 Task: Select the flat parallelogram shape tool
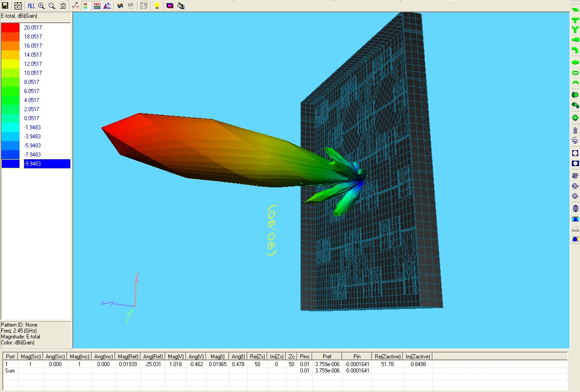coord(575,10)
